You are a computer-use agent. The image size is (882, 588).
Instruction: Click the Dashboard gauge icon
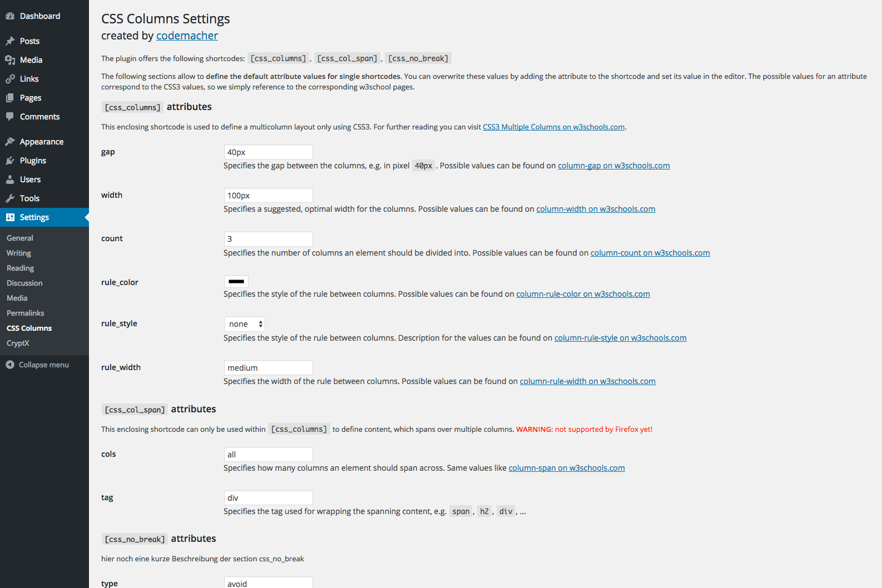[x=10, y=16]
